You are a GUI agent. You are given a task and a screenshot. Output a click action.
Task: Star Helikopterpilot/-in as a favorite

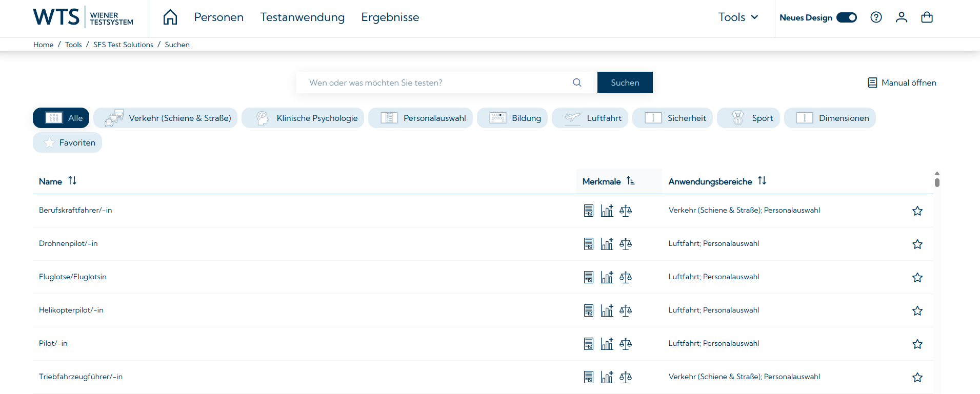tap(917, 311)
